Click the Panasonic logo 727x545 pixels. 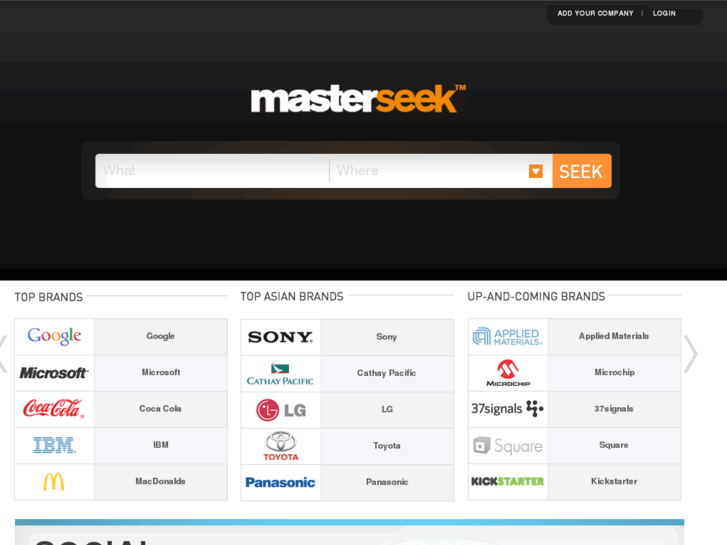(281, 482)
